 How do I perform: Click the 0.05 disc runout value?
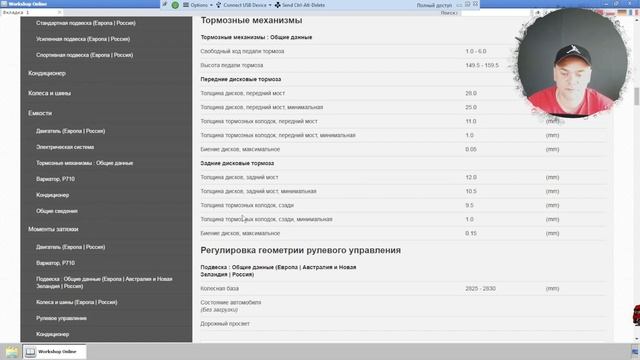[471, 149]
